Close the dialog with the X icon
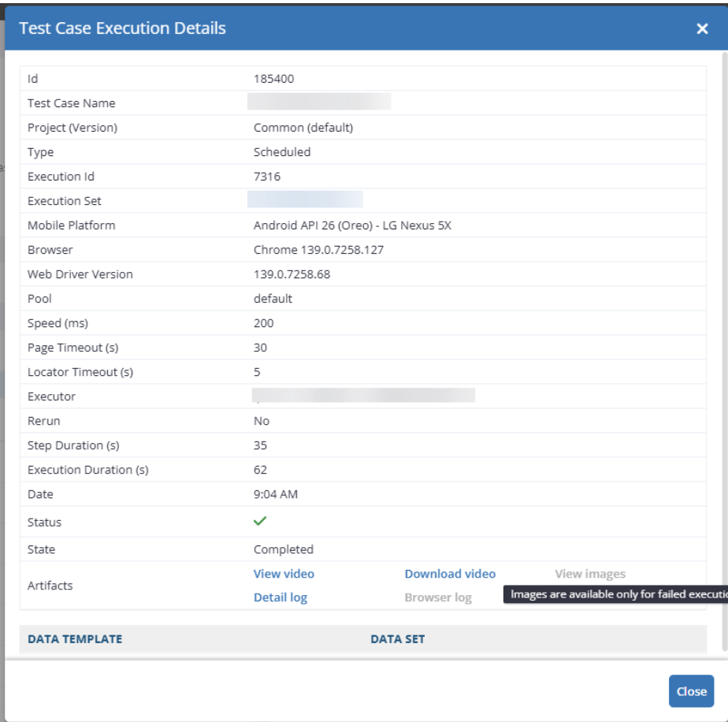 click(x=702, y=29)
